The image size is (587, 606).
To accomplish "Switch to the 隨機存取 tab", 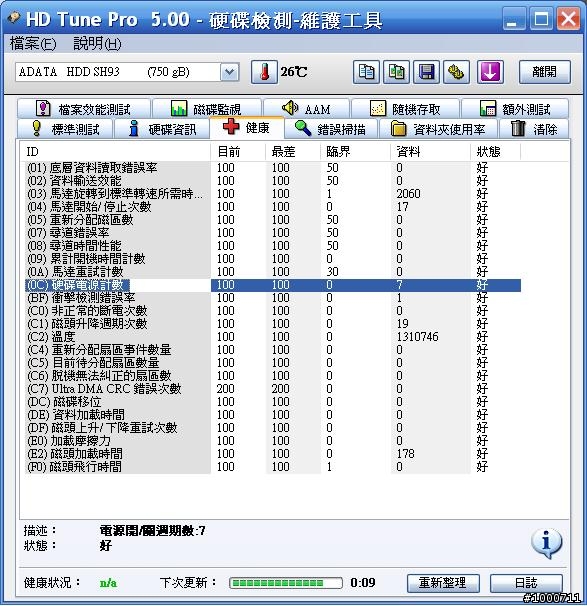I will [405, 109].
